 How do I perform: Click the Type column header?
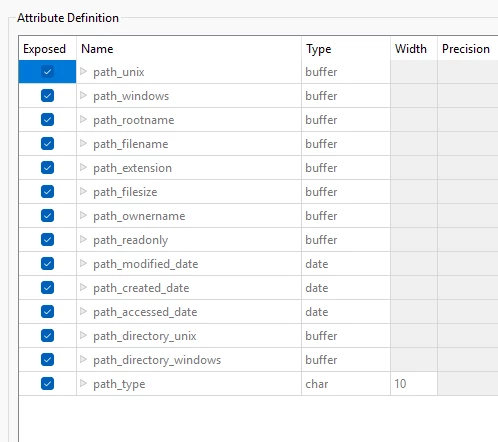346,49
